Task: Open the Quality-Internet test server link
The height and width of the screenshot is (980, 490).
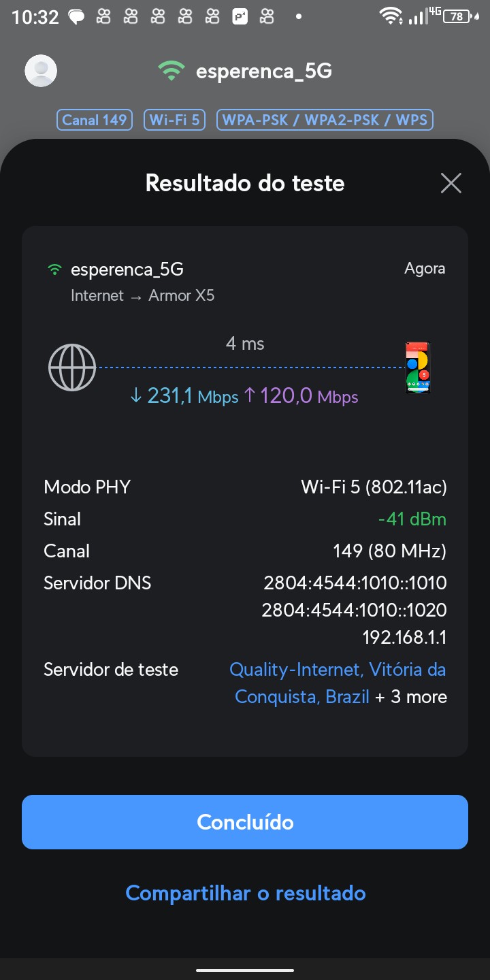Action: tap(338, 670)
